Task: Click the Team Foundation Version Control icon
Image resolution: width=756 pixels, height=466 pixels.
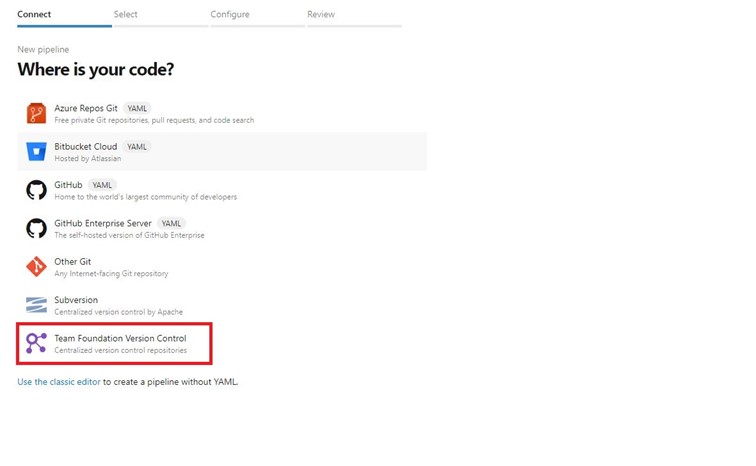Action: pos(36,343)
